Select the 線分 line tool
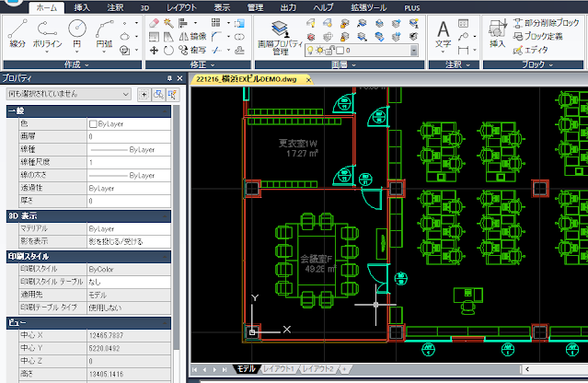 (17, 34)
